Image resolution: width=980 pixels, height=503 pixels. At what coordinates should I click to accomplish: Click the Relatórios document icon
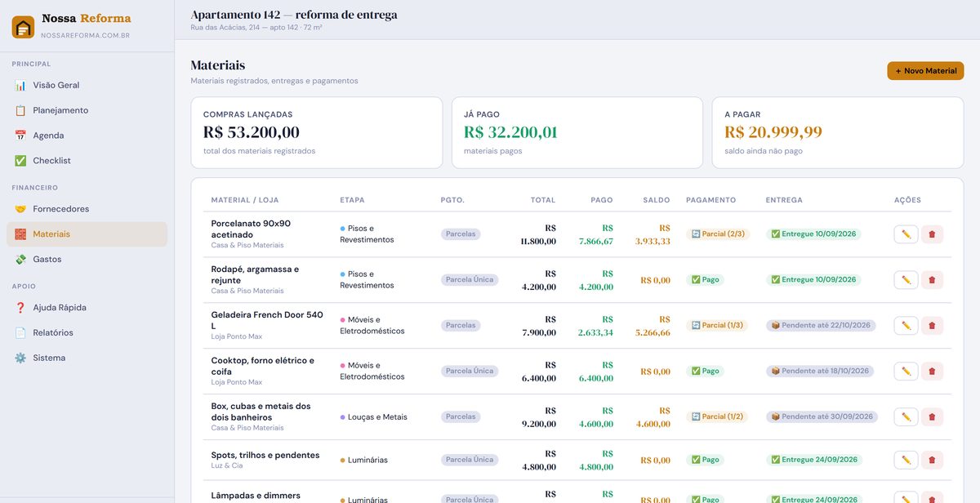point(20,333)
